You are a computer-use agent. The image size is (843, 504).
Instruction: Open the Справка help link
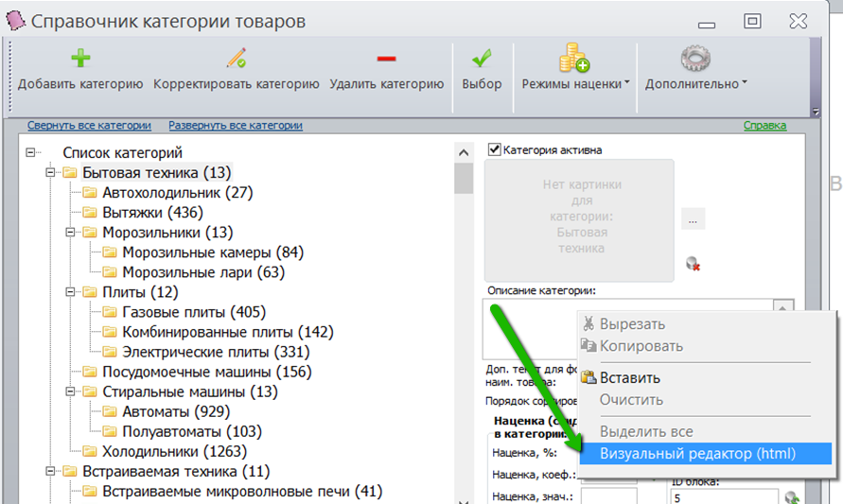coord(764,125)
